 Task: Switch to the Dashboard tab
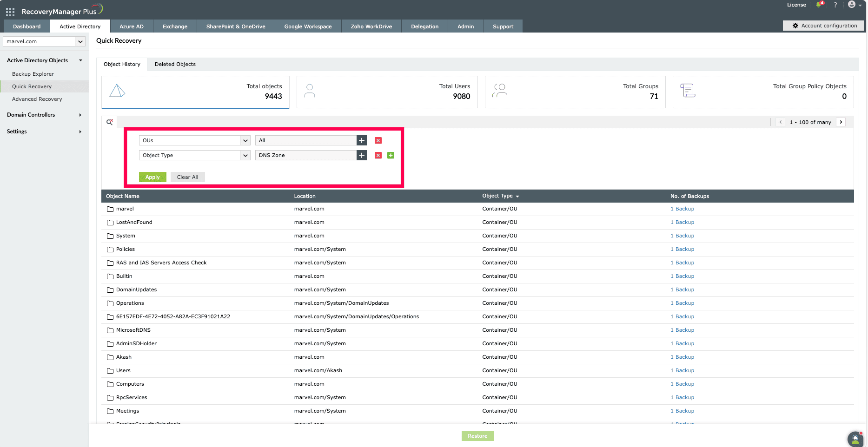(27, 26)
